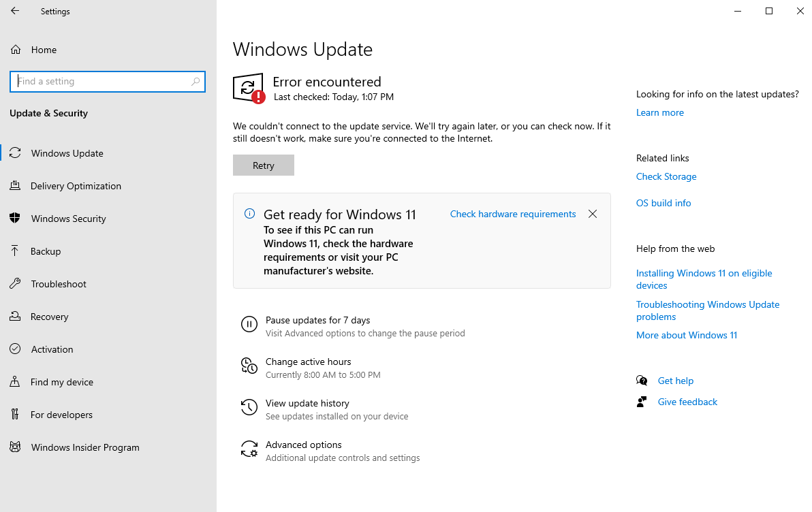Click the back arrow in Settings header
812x512 pixels.
15,11
